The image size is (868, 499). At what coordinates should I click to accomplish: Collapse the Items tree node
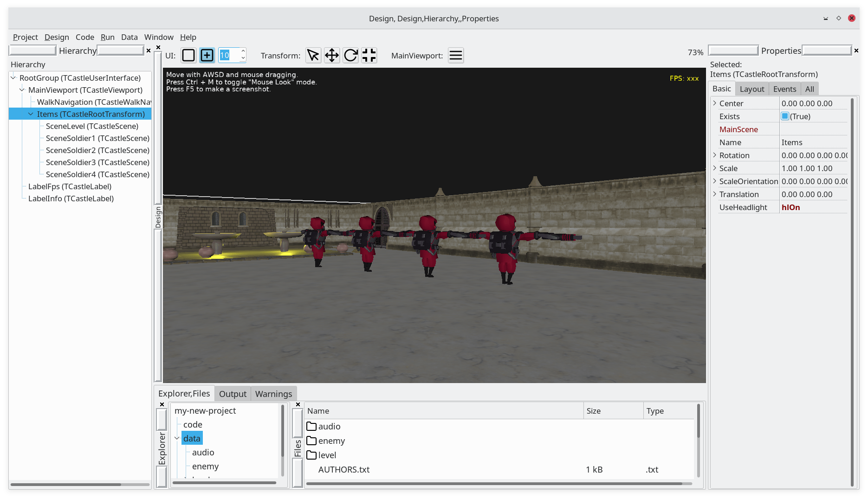(31, 114)
